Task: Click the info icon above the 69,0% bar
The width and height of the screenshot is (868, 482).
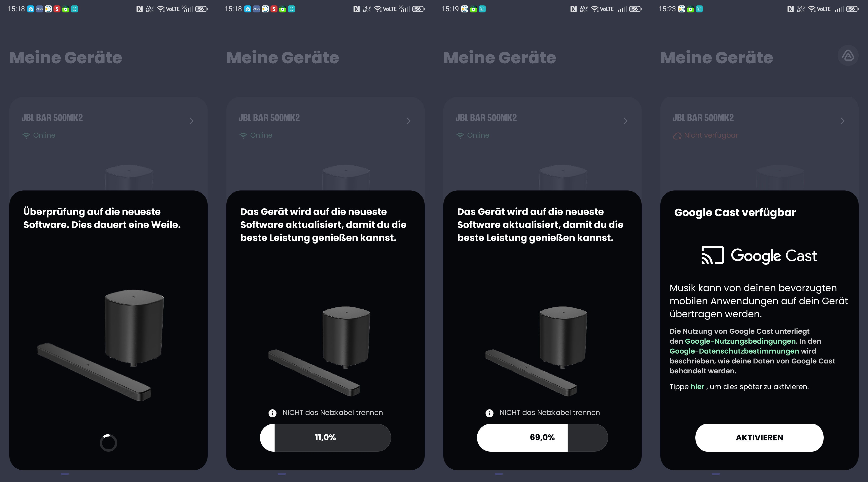Action: 489,413
